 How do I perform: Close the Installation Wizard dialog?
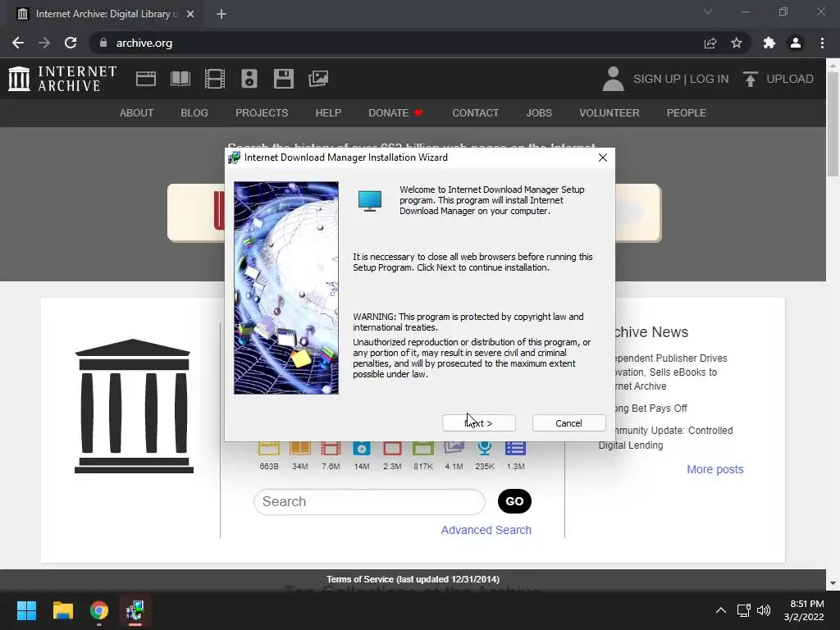603,157
